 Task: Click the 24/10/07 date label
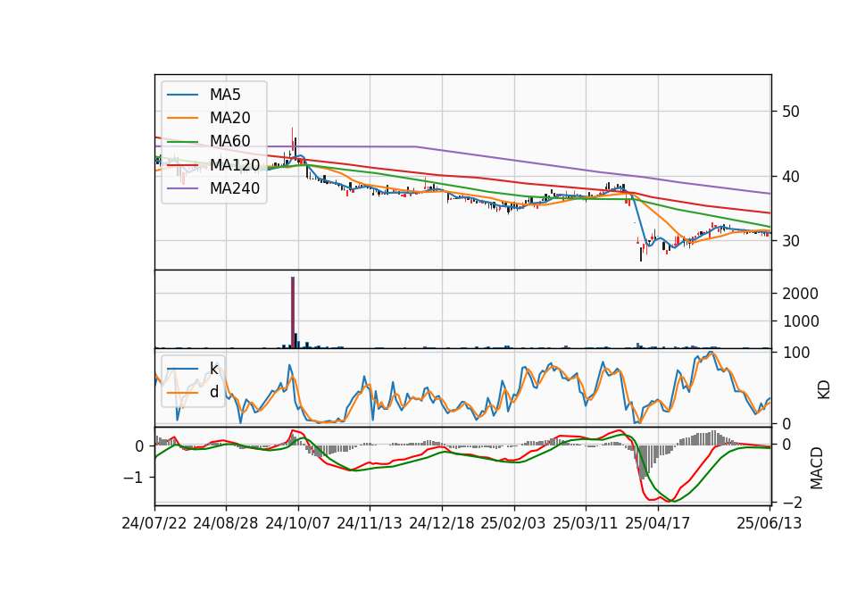point(298,523)
